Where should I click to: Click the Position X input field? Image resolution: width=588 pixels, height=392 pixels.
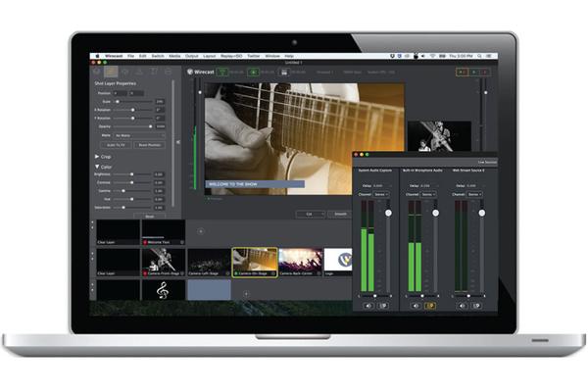coord(121,93)
